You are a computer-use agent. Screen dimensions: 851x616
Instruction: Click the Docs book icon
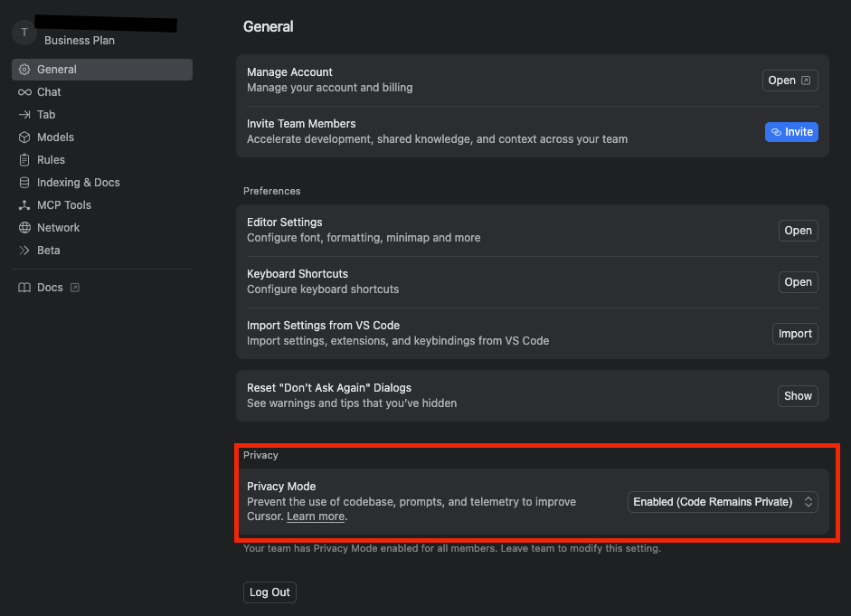click(24, 288)
